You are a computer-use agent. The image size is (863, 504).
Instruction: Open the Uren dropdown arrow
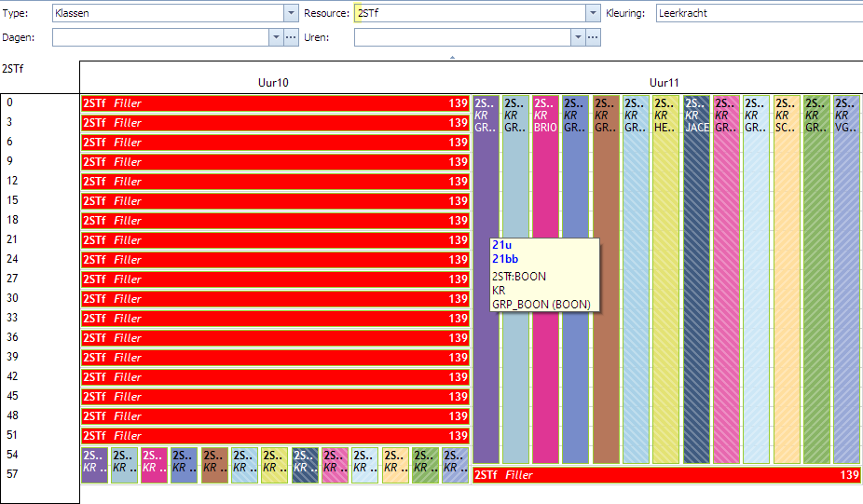click(578, 37)
